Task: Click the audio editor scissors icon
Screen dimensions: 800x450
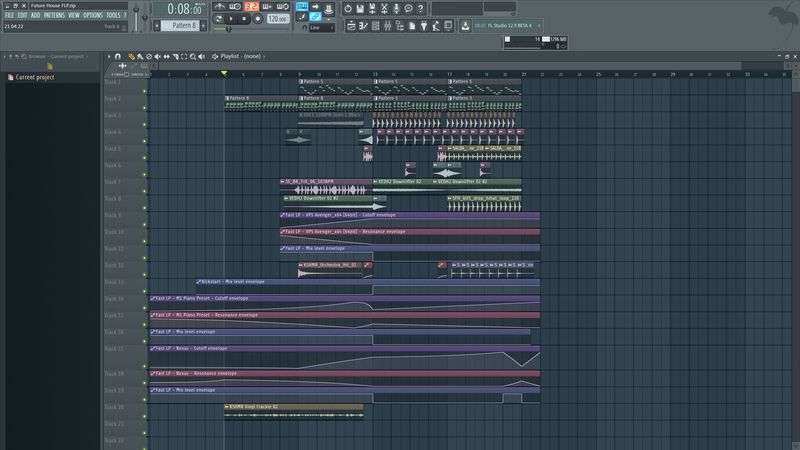Action: 384,9
